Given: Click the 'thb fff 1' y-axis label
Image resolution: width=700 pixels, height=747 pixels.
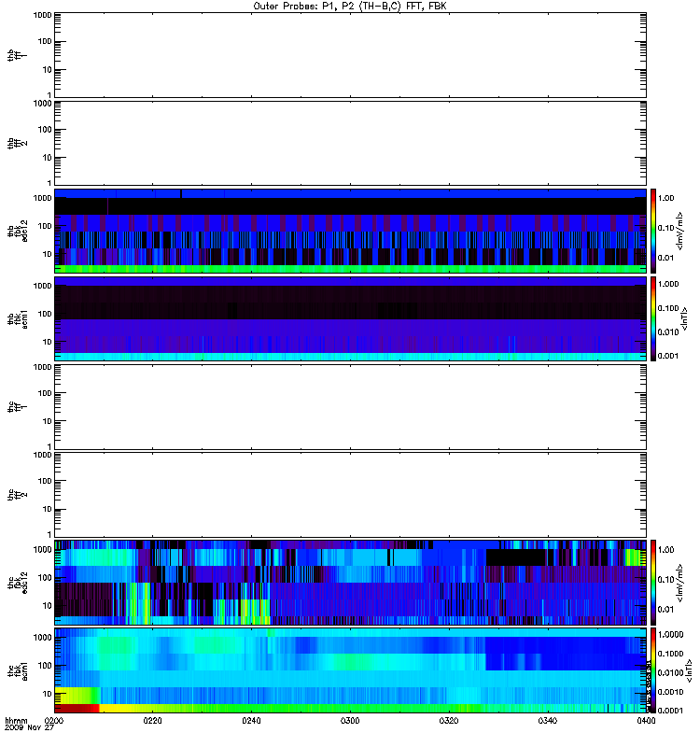Looking at the screenshot, I should [18, 55].
